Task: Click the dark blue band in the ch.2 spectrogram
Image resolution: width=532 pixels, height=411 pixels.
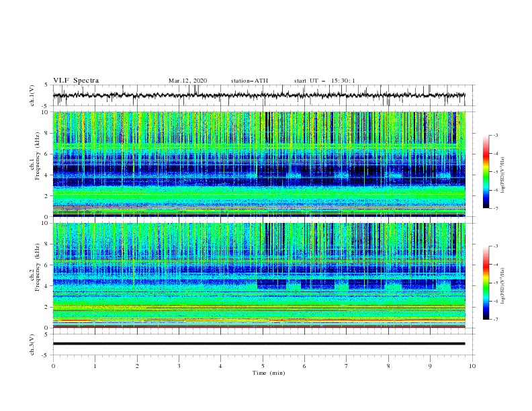Action: click(x=259, y=269)
